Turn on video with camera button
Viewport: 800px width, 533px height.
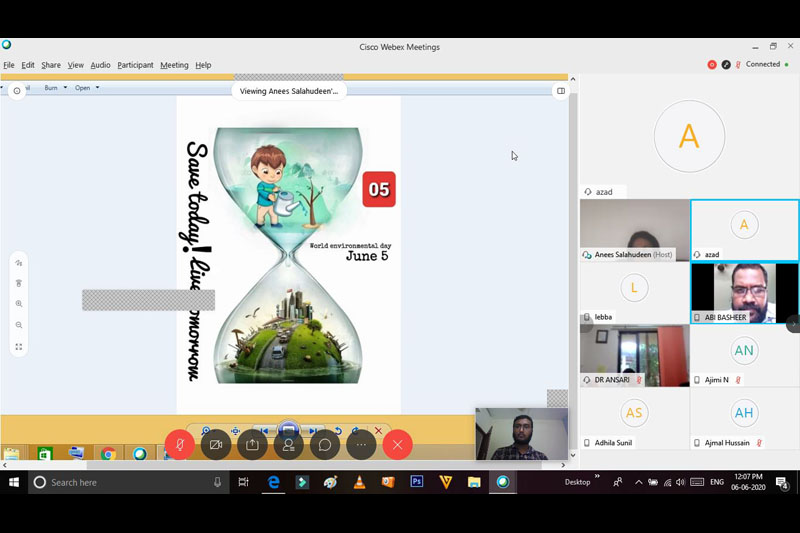[216, 445]
